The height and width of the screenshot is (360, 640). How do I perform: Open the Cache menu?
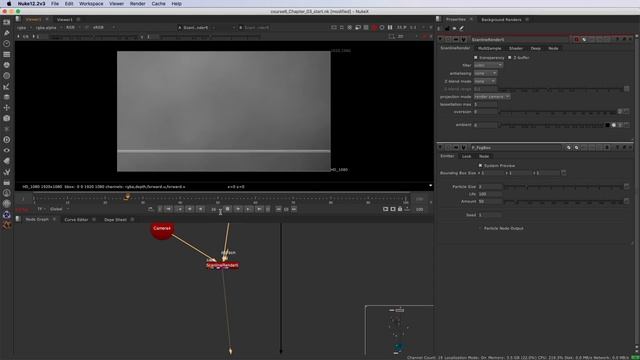(x=158, y=4)
